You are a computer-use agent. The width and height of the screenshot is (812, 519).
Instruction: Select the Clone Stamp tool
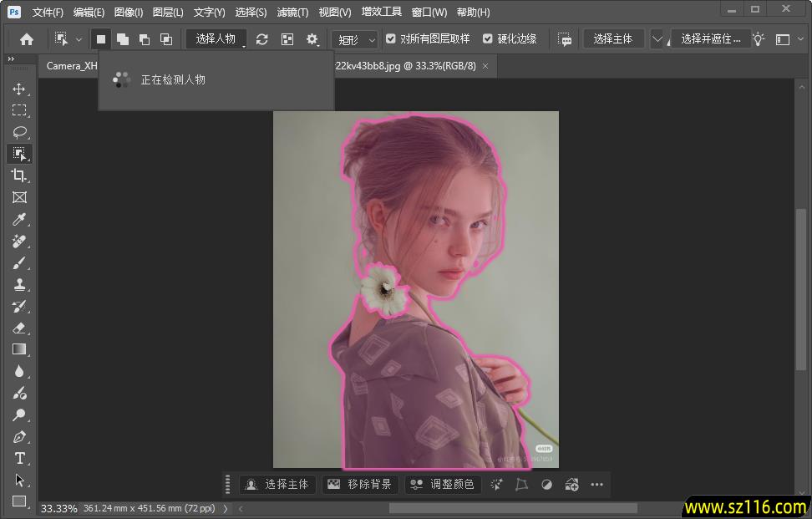pos(18,284)
